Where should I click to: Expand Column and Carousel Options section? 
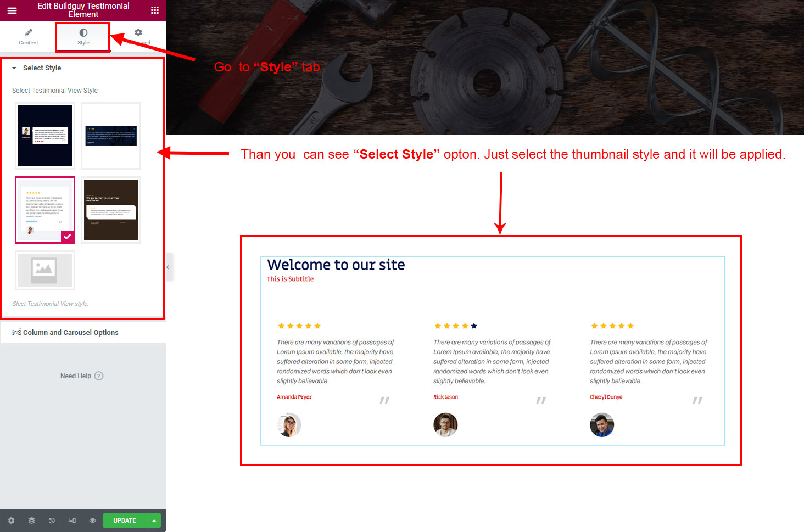82,333
